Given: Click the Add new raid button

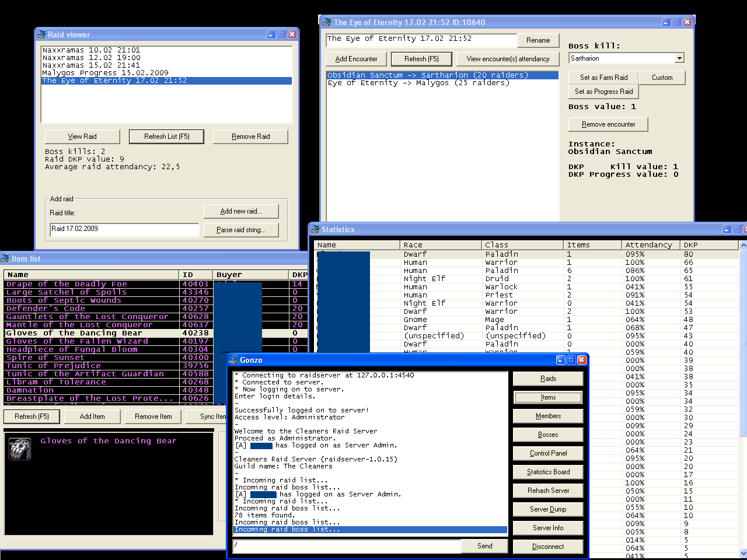Looking at the screenshot, I should point(241,211).
